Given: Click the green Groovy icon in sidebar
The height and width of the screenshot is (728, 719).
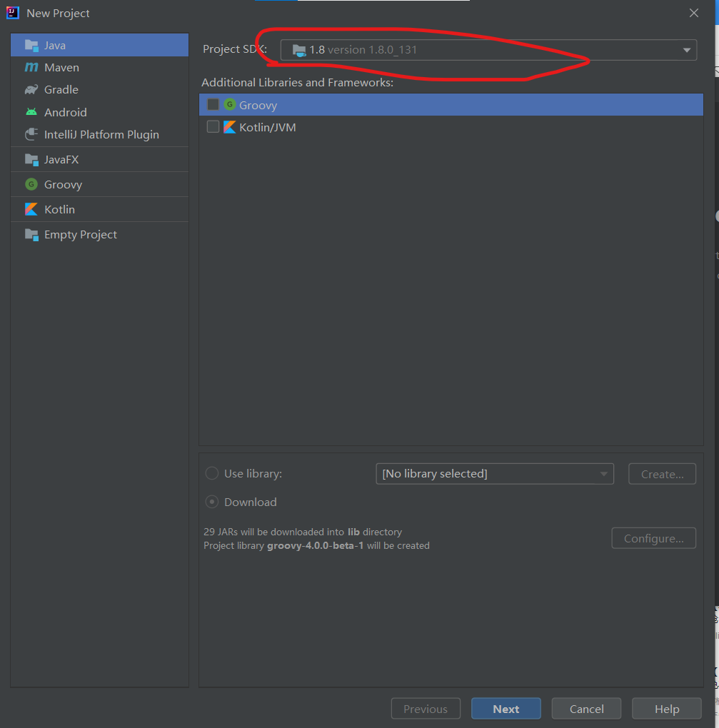Looking at the screenshot, I should tap(31, 184).
